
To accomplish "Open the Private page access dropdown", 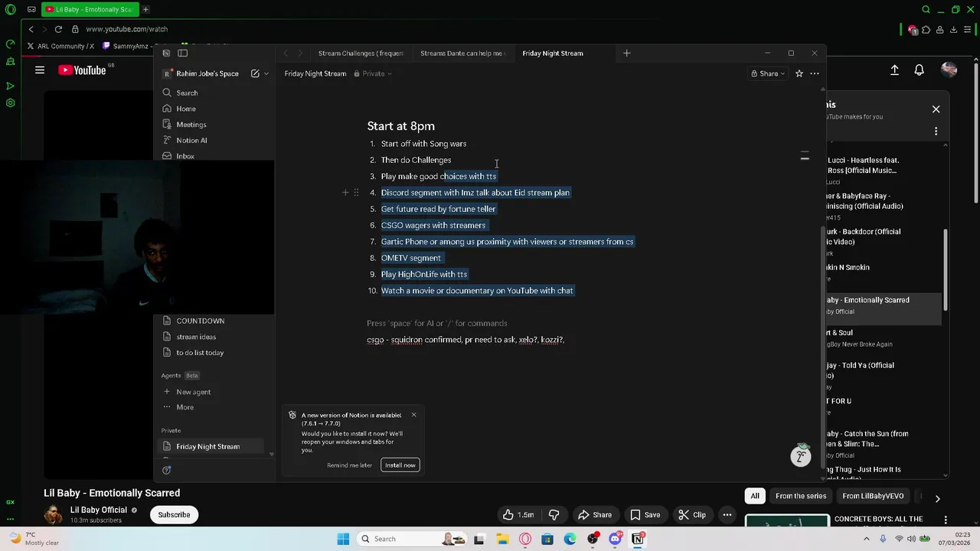I will 373,73.
